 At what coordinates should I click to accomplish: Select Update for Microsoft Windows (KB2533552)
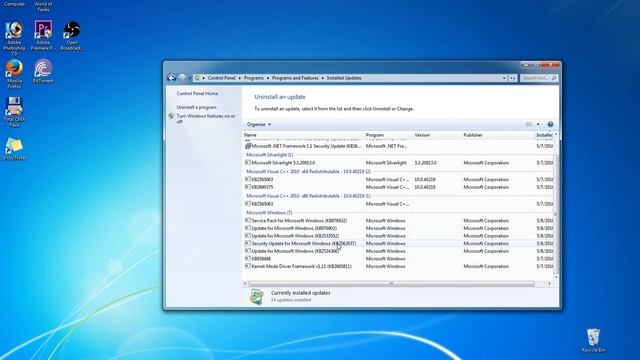tap(398, 236)
